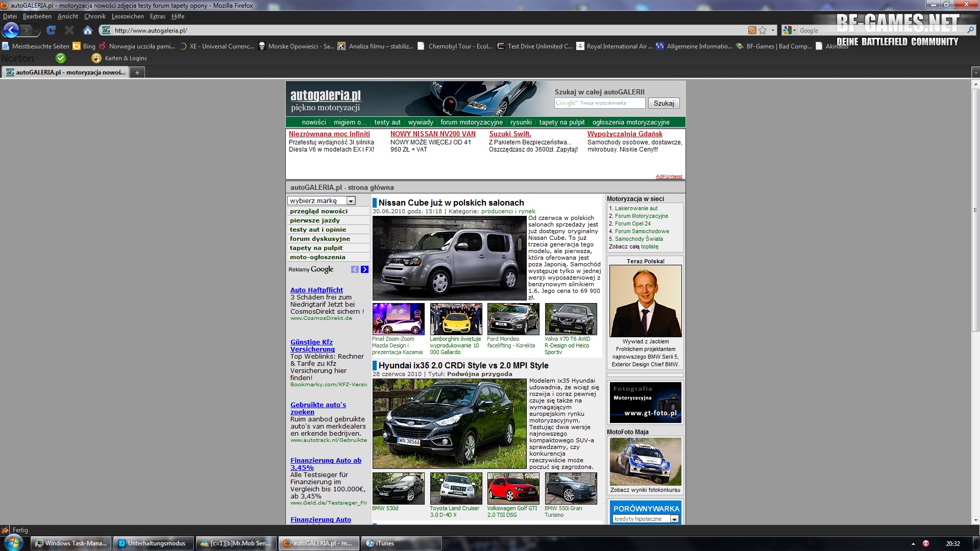Open the Ansicht menu

(68, 16)
